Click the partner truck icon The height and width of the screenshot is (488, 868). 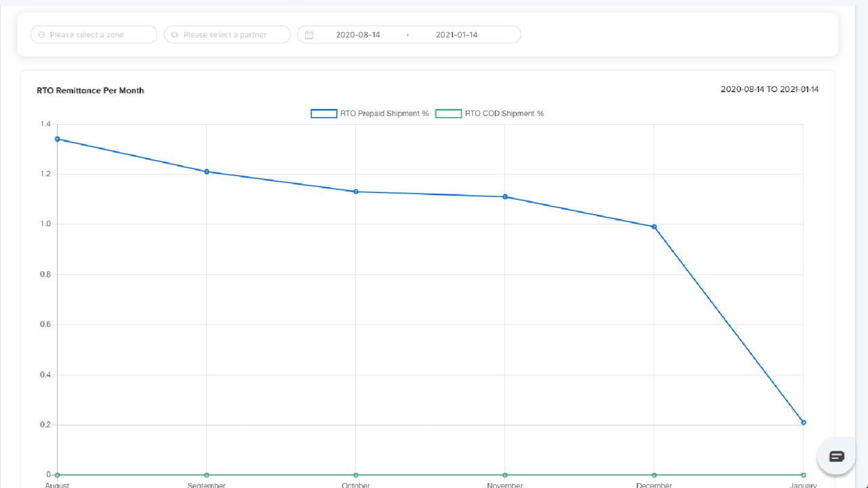pos(174,35)
